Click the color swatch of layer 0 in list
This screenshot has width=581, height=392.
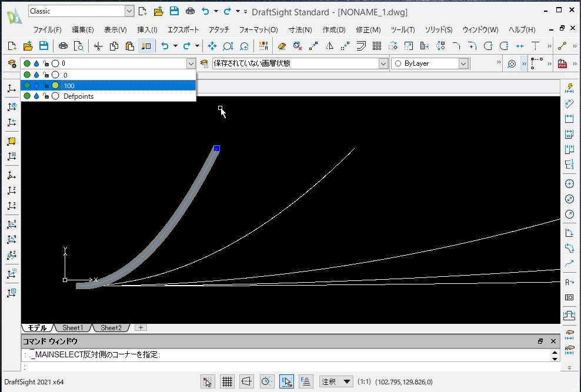[55, 75]
